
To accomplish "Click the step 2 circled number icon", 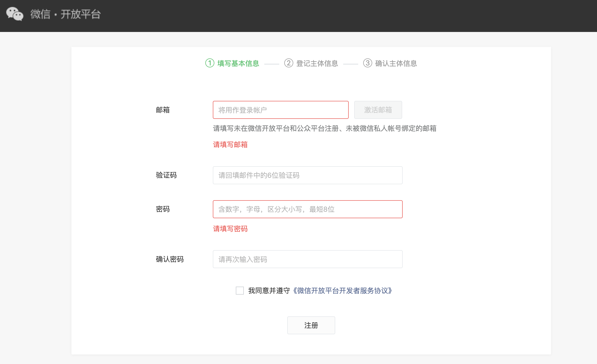I will coord(289,63).
